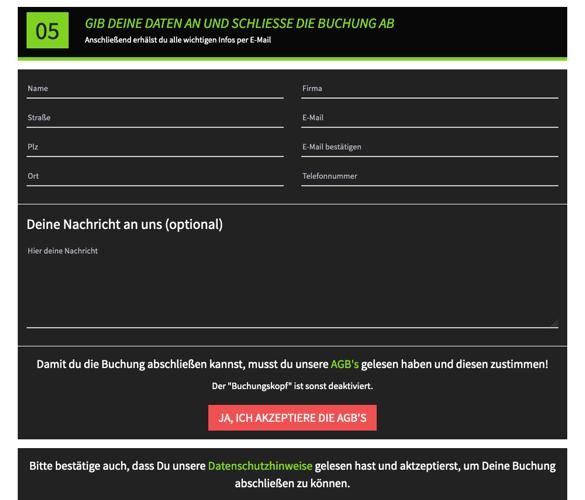
Task: Open the Datenschutzhinweise link
Action: point(260,466)
